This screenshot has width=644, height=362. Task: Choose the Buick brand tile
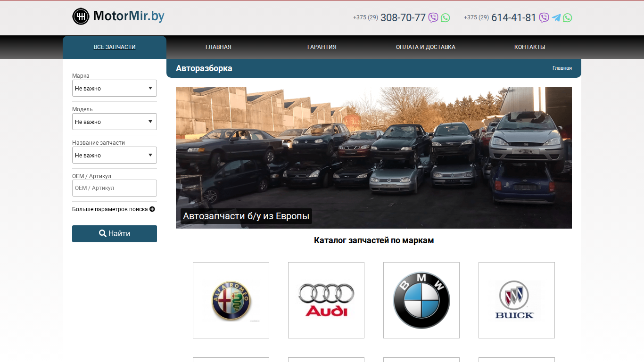(517, 300)
